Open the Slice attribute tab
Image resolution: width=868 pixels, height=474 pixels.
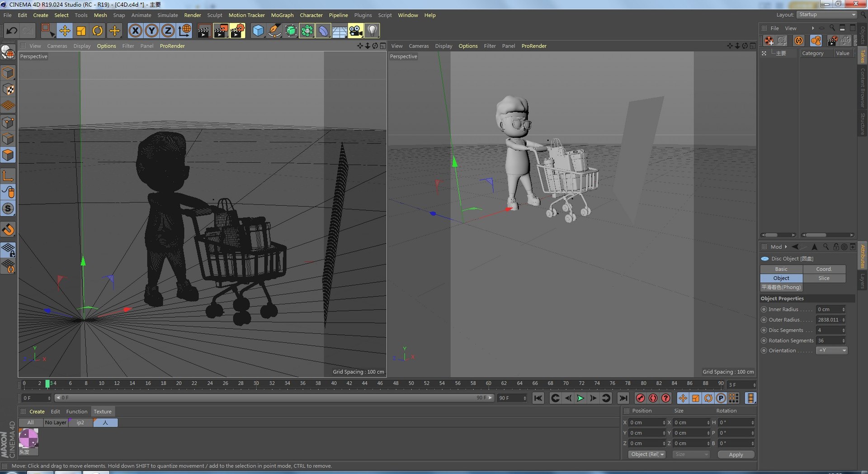click(824, 278)
